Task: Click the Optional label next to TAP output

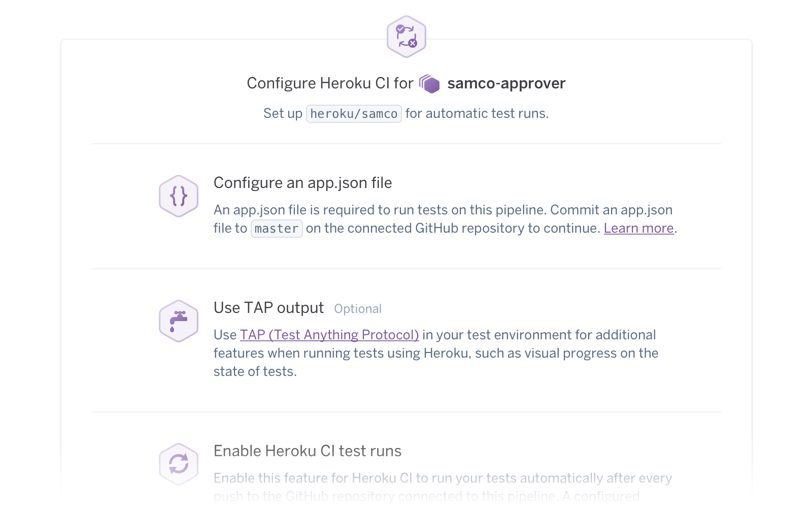Action: 357,309
